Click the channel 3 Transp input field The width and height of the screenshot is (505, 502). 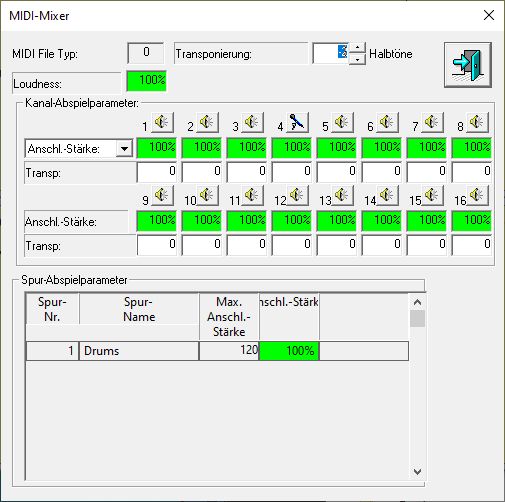click(x=247, y=172)
